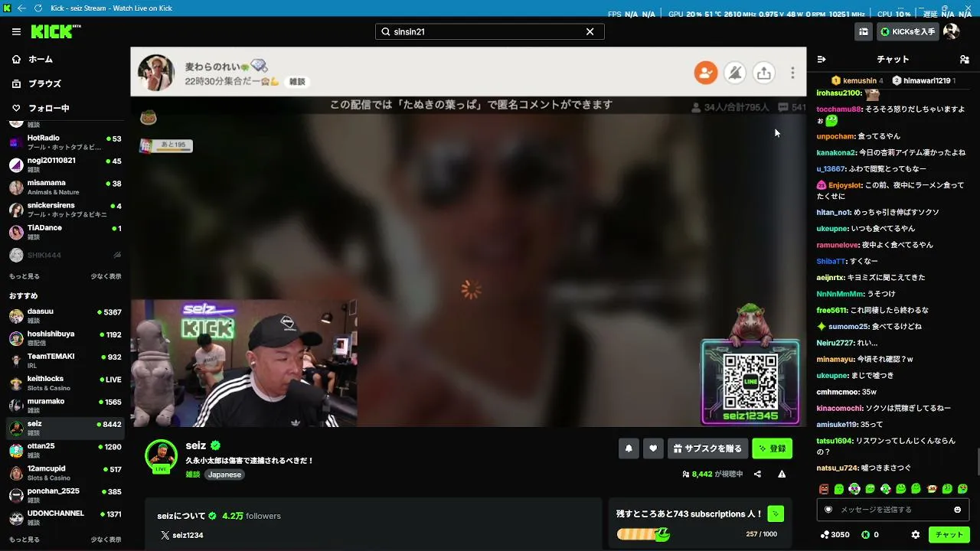The image size is (980, 551).
Task: Open chat user list icon
Action: pos(964,59)
